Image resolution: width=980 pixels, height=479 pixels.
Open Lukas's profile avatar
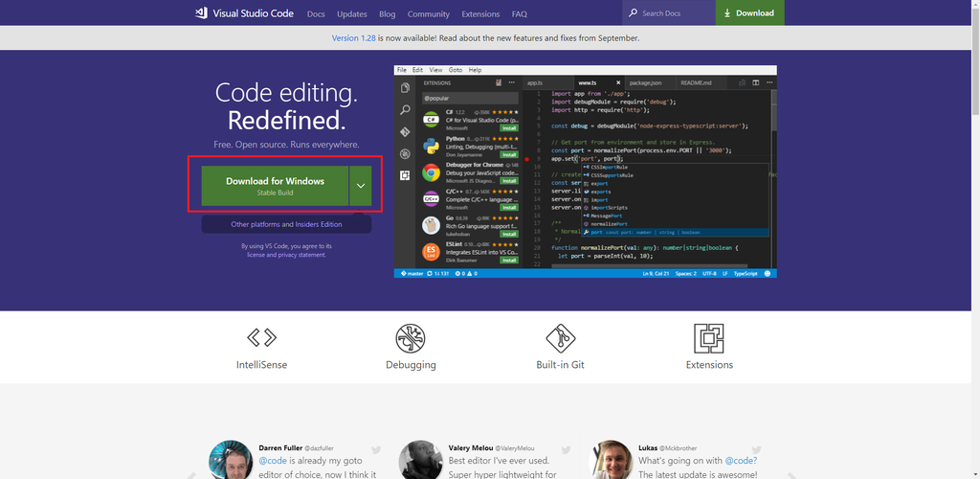click(610, 460)
